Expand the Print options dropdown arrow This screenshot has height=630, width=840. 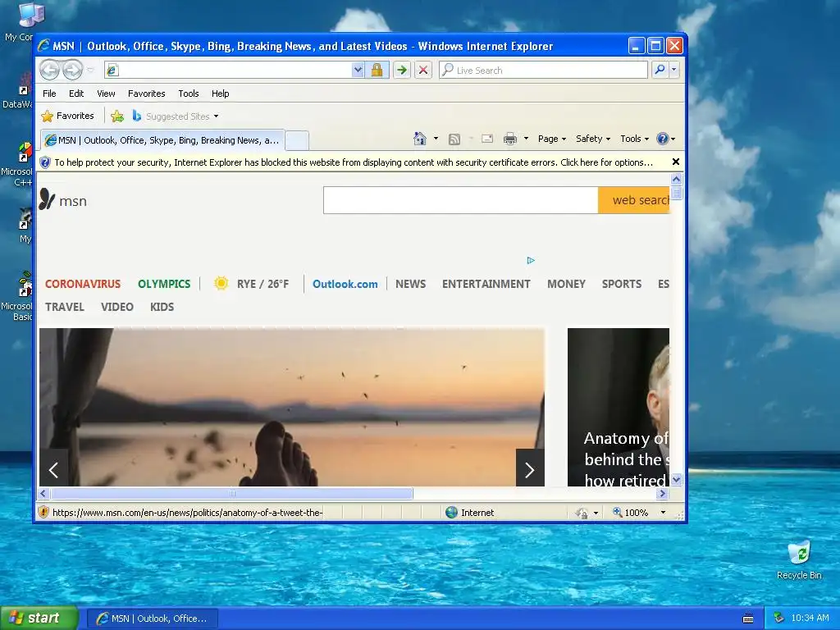[x=526, y=139]
